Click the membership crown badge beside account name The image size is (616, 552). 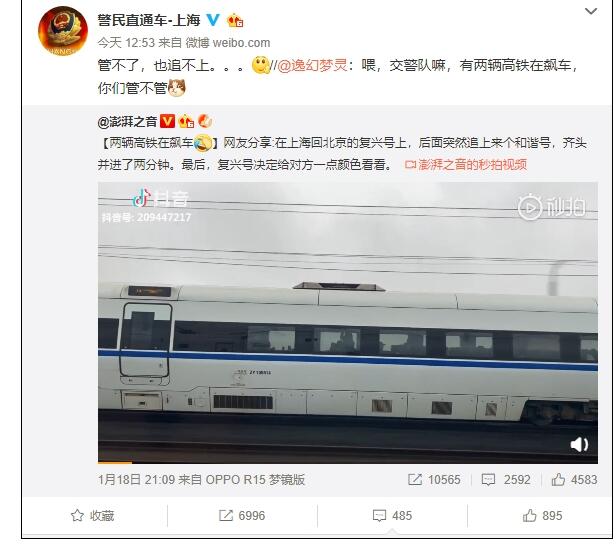(235, 20)
